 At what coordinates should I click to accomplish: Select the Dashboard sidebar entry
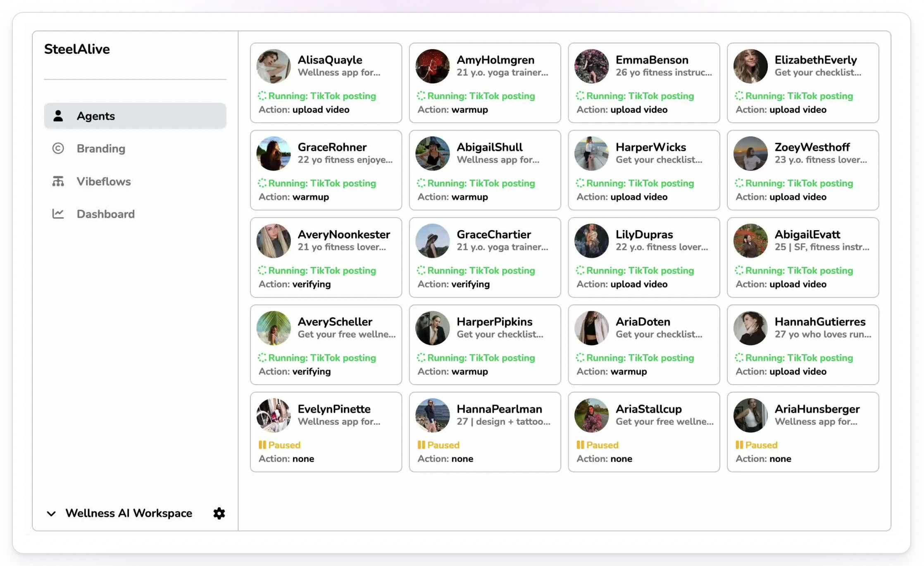pos(105,214)
